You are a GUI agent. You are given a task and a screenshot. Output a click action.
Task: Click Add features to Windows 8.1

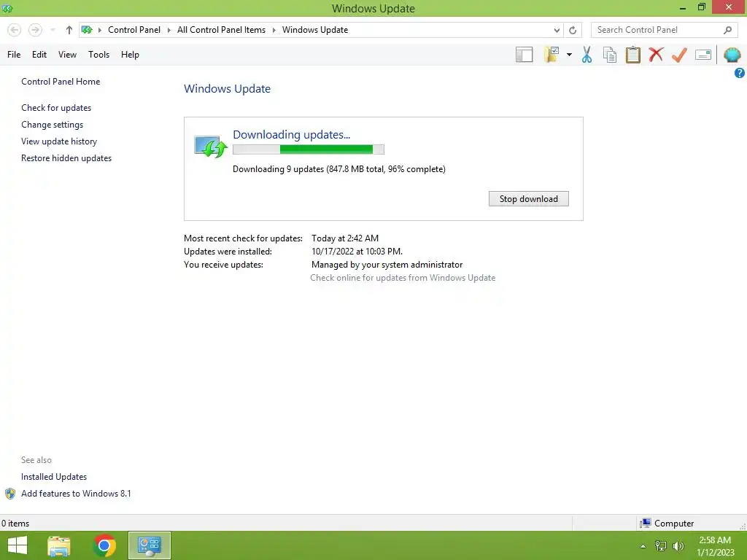(x=76, y=494)
